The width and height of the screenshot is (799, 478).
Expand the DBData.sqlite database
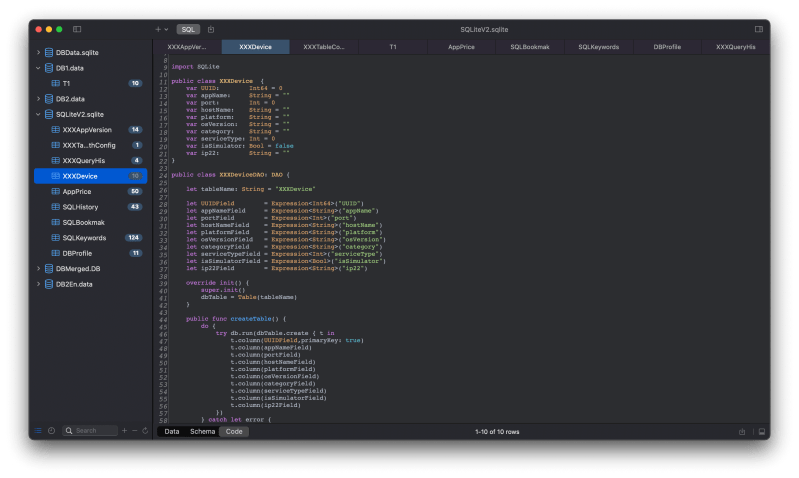click(38, 52)
